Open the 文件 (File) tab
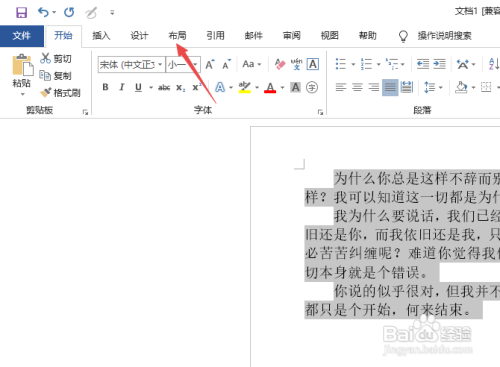500x367 pixels. 22,36
